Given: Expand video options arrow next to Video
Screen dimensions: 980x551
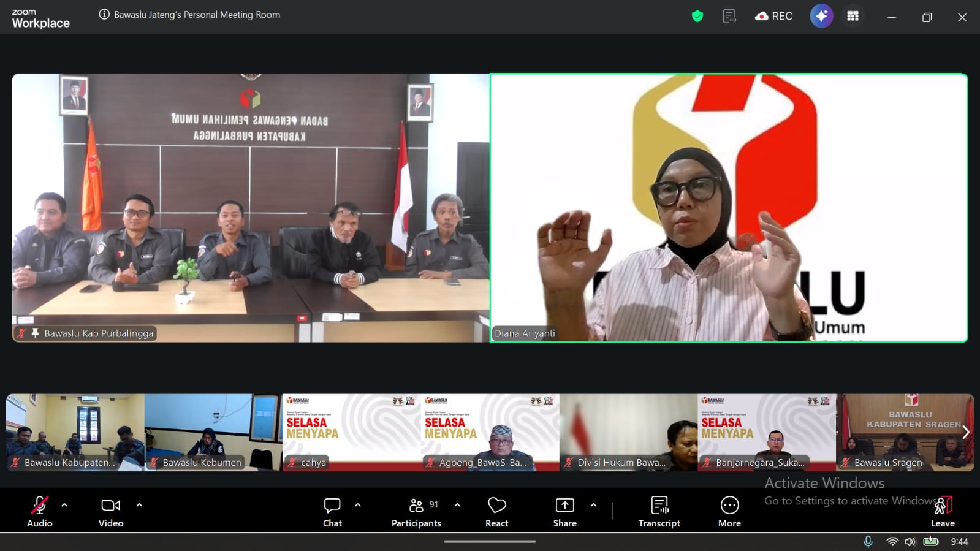Looking at the screenshot, I should point(139,505).
